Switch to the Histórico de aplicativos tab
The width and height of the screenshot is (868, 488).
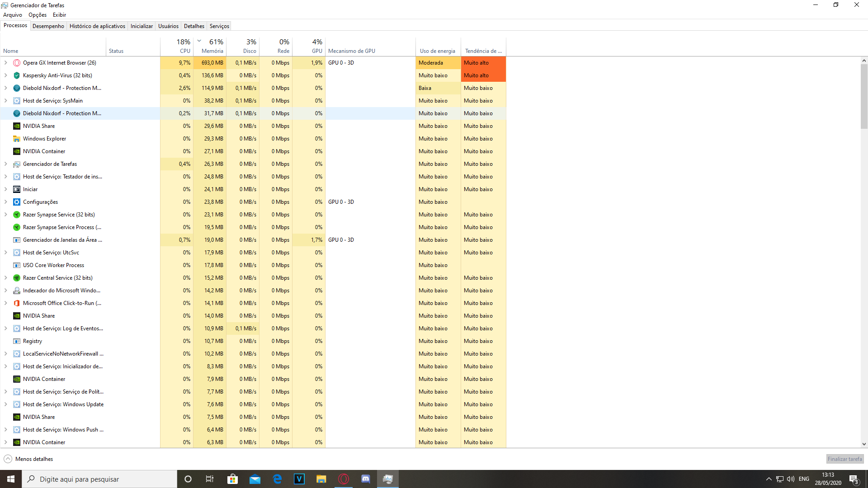[x=97, y=26]
